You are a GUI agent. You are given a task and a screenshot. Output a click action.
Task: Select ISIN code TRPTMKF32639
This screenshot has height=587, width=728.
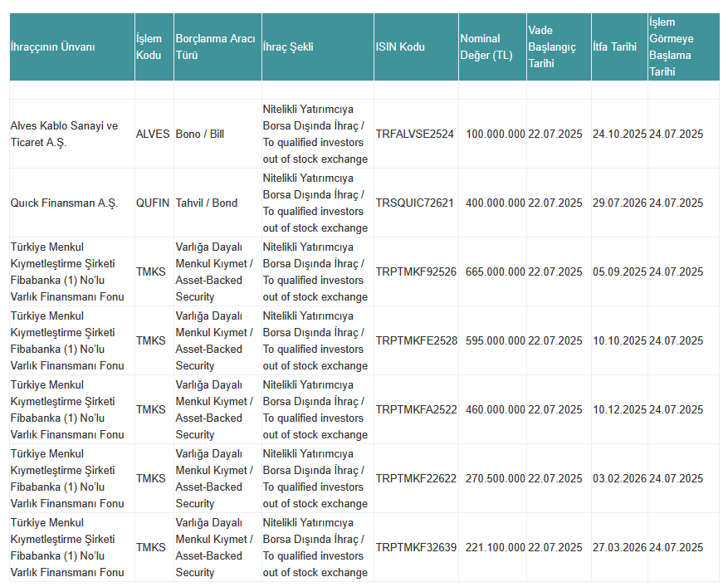pos(416,547)
